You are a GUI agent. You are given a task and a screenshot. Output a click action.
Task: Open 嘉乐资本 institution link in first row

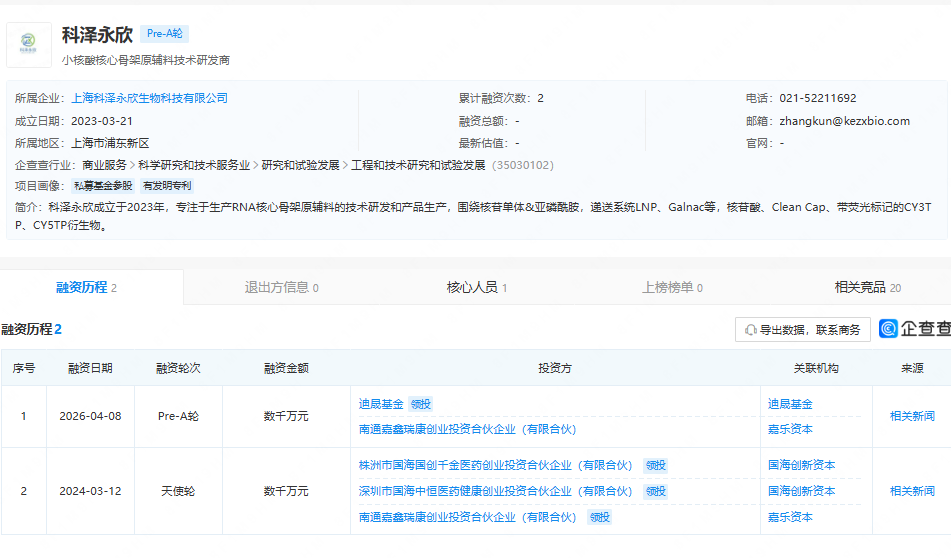790,429
